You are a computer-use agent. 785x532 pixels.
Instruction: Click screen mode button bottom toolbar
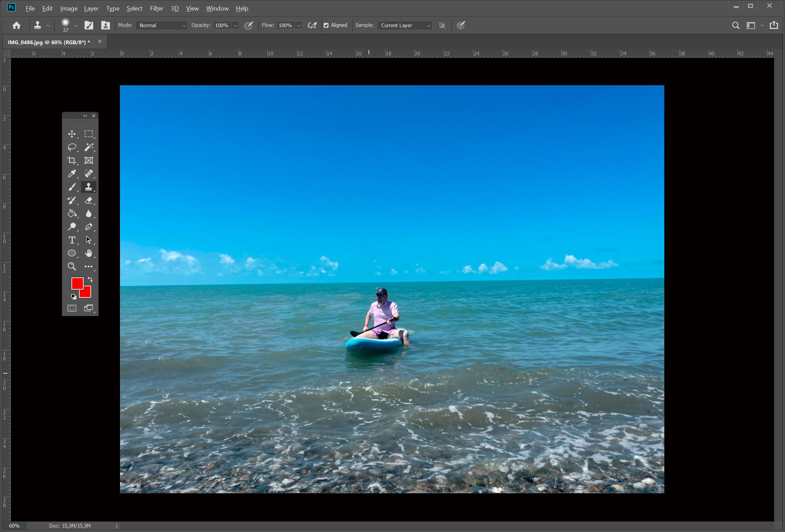[88, 308]
